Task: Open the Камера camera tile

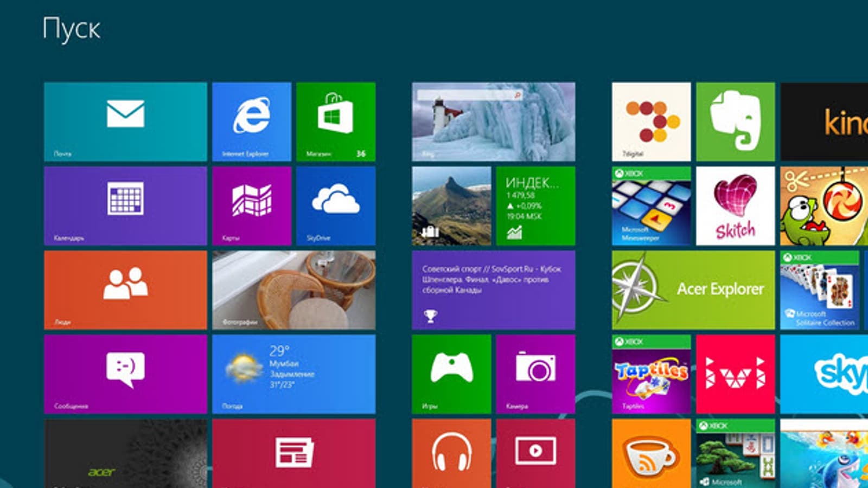Action: [535, 374]
